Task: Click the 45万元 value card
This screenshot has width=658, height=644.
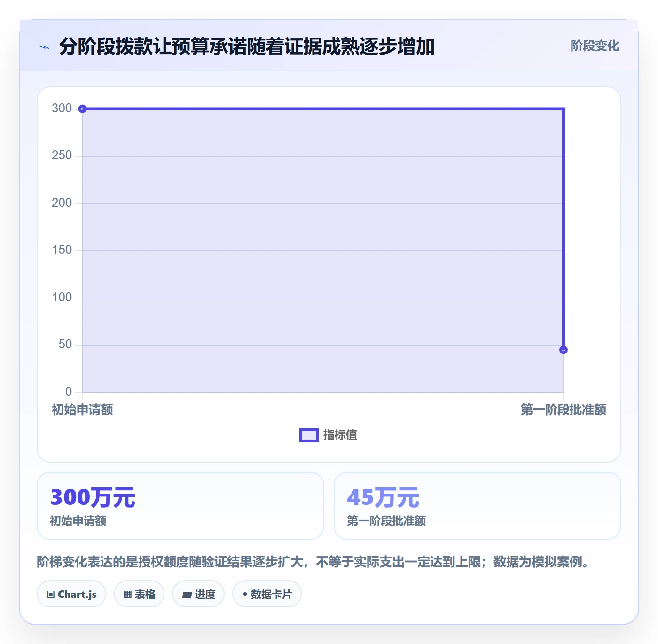Action: click(x=478, y=506)
